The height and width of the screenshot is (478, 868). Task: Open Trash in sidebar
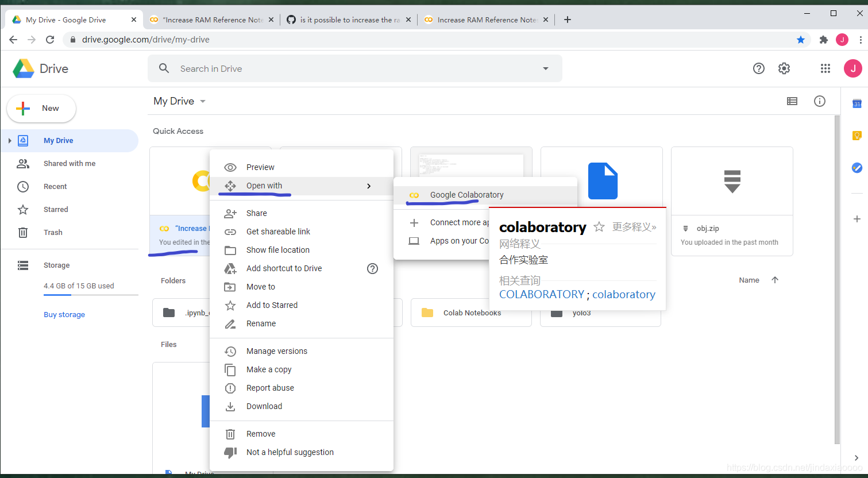pyautogui.click(x=70, y=233)
